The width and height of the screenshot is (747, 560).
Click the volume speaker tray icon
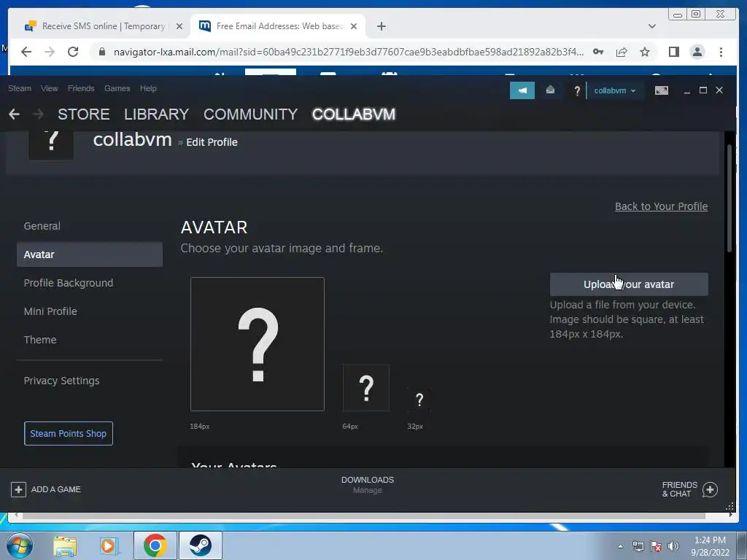coord(673,546)
